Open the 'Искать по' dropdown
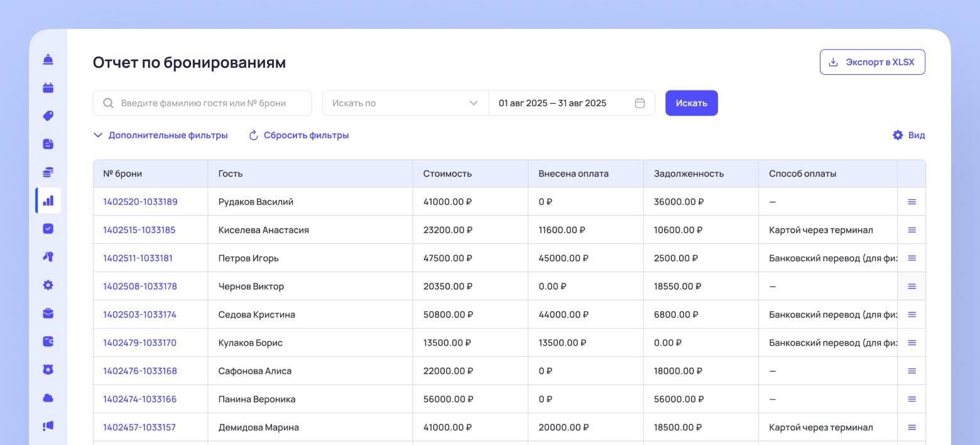Screen dimensions: 980x445 (405, 103)
